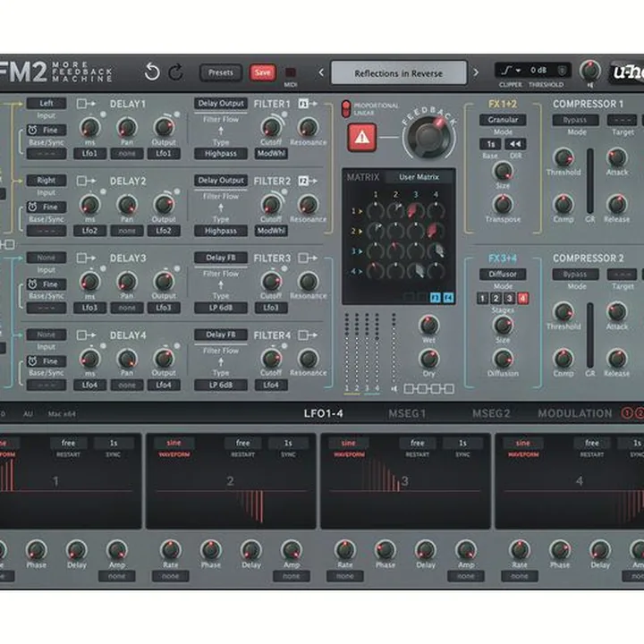644x644 pixels.
Task: Click ModWhl source under Filter1 Cutoff
Action: pos(271,154)
